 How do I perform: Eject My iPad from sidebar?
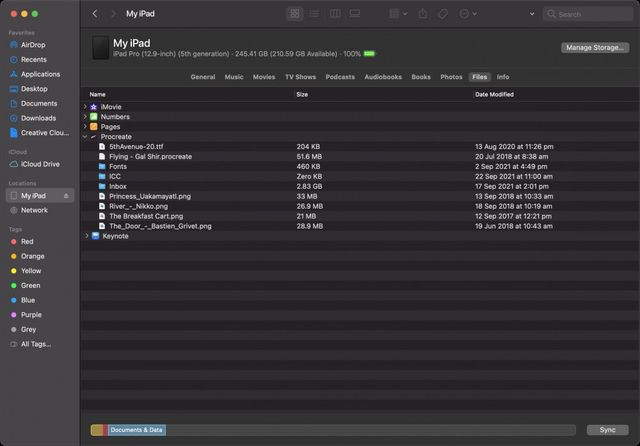pyautogui.click(x=66, y=196)
